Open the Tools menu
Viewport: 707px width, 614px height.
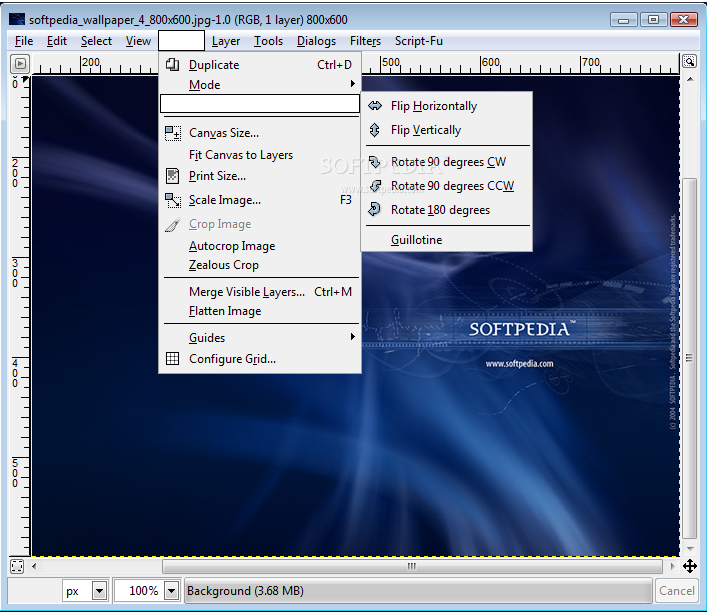pos(268,41)
